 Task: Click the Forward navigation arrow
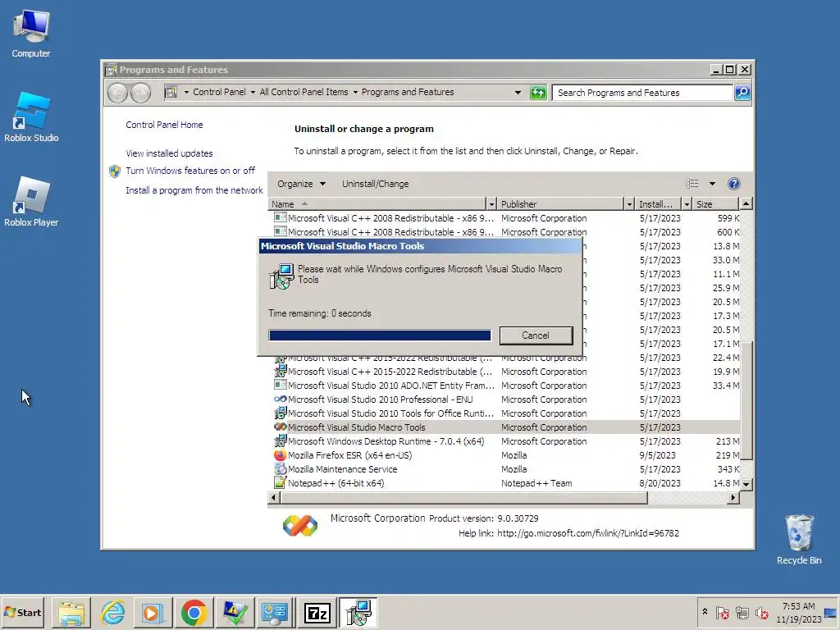141,93
